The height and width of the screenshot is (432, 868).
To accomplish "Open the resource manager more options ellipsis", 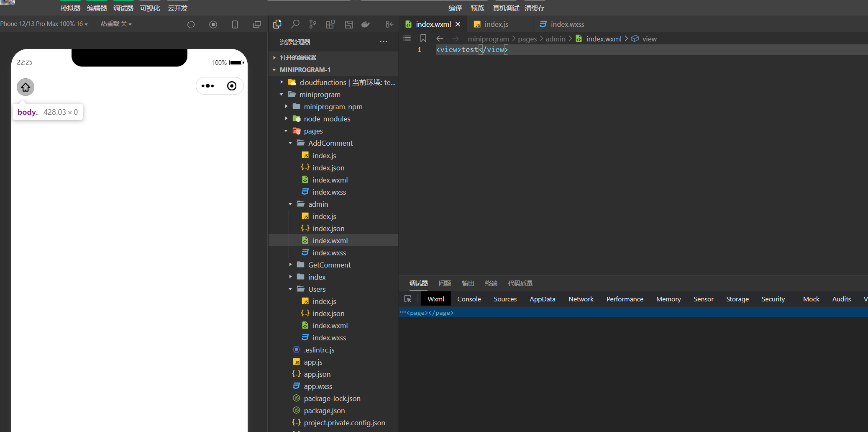I will coord(384,42).
